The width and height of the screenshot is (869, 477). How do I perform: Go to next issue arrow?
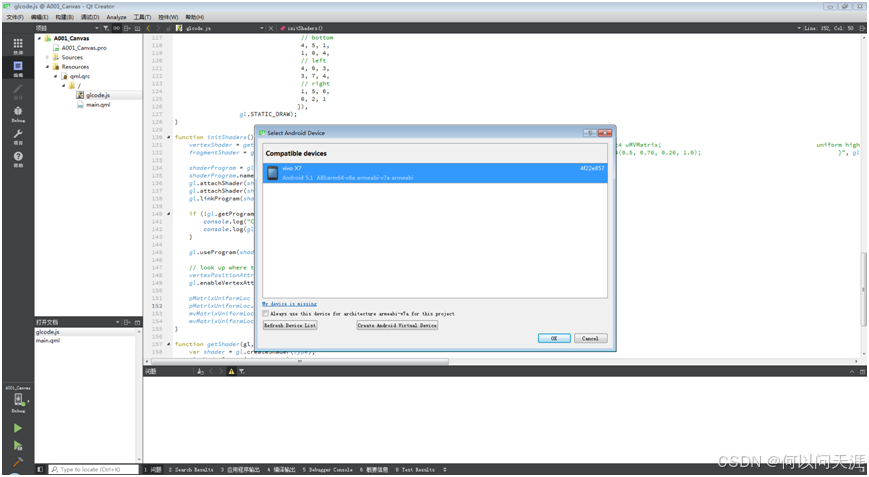[221, 371]
